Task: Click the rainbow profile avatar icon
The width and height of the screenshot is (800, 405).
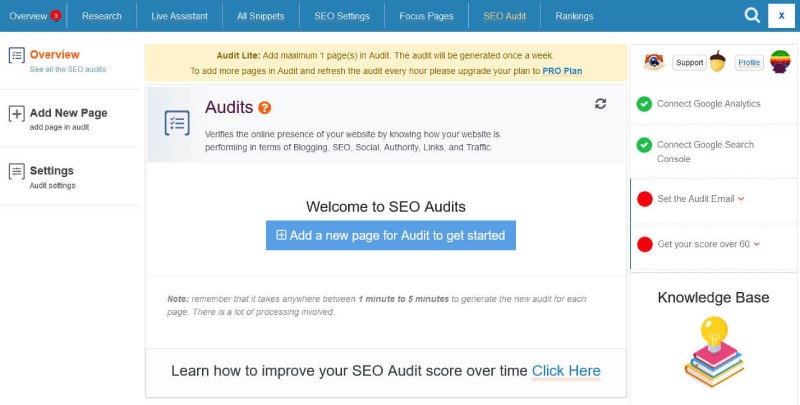Action: (780, 62)
